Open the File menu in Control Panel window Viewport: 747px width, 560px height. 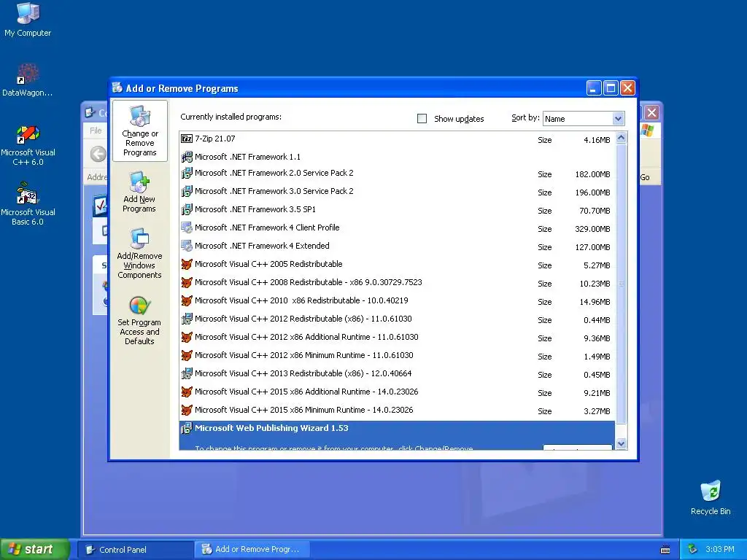(96, 131)
